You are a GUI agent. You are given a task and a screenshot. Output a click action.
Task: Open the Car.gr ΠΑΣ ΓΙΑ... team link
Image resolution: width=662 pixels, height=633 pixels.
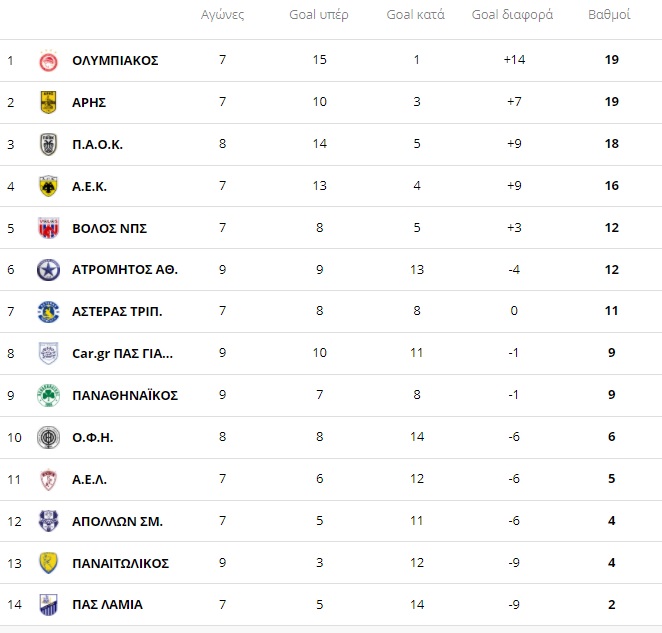[x=122, y=353]
